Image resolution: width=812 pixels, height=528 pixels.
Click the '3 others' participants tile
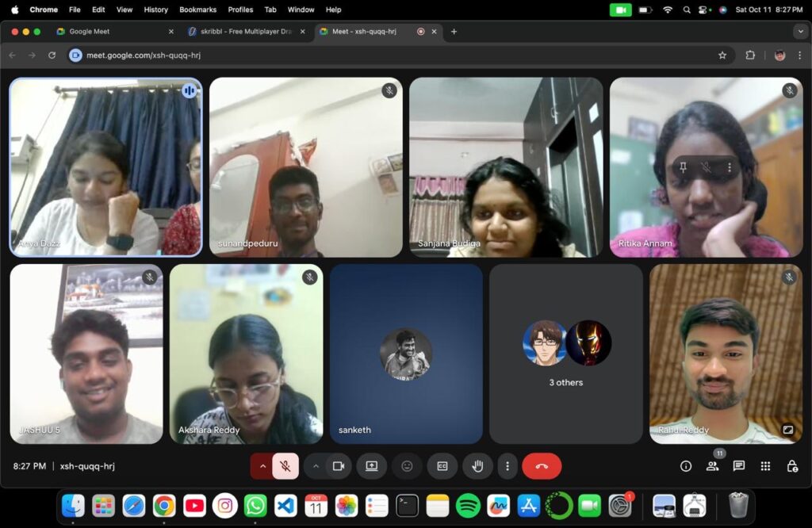point(565,354)
